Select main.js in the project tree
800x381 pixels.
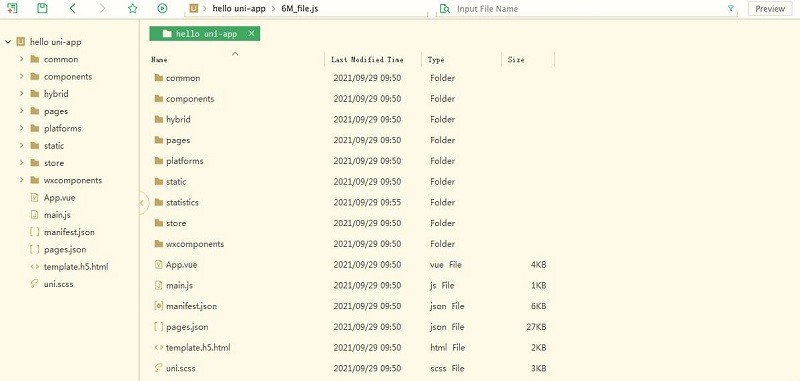point(57,215)
